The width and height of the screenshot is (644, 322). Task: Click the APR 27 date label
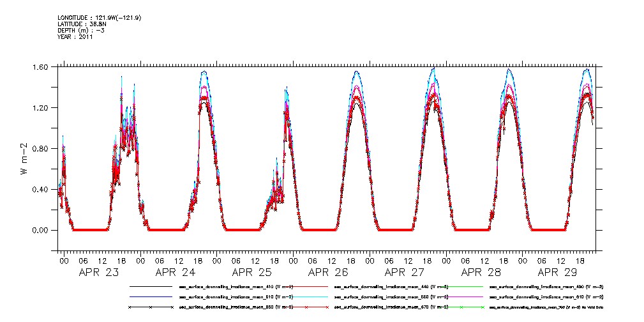[x=405, y=272]
